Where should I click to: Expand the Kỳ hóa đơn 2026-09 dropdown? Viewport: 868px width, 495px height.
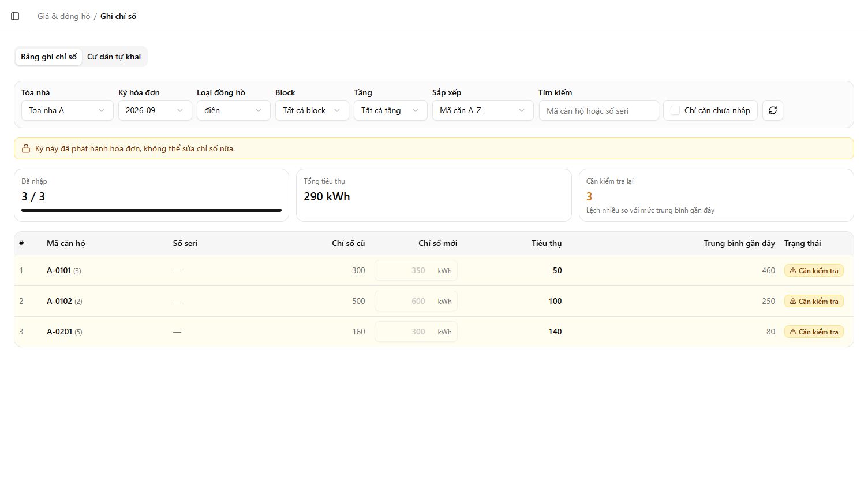(155, 110)
